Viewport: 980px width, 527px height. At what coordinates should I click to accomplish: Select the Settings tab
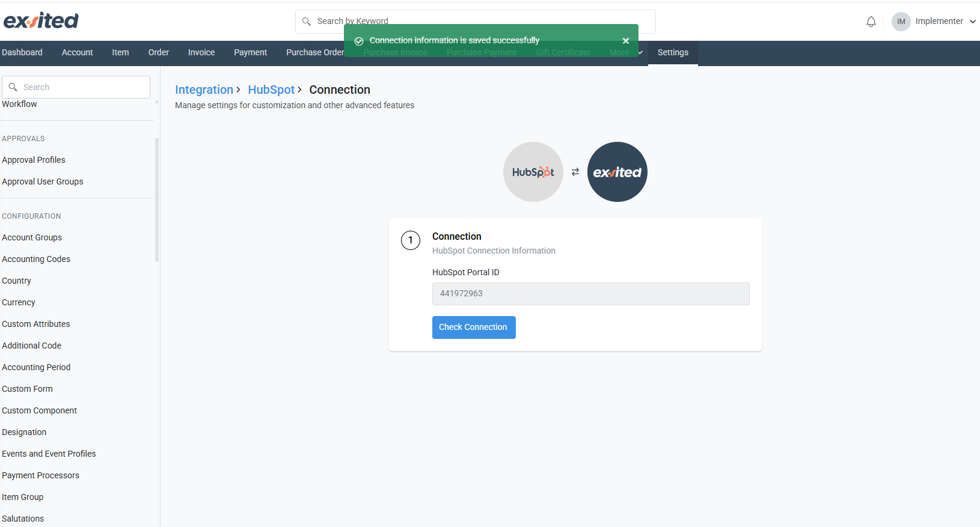(673, 52)
